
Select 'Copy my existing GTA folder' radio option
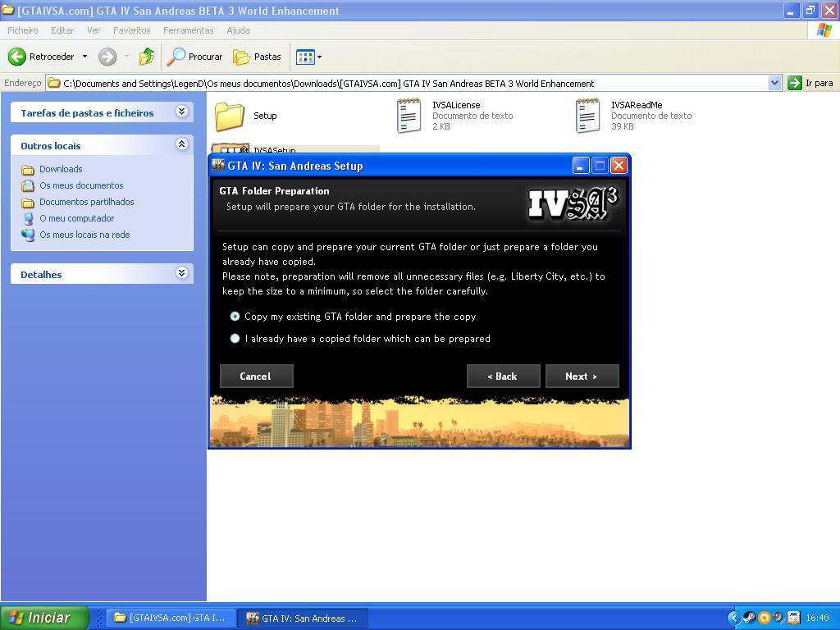(x=235, y=317)
